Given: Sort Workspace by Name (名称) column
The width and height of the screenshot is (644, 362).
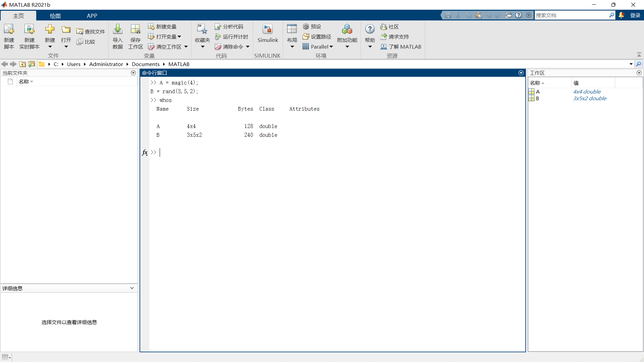Looking at the screenshot, I should [549, 83].
